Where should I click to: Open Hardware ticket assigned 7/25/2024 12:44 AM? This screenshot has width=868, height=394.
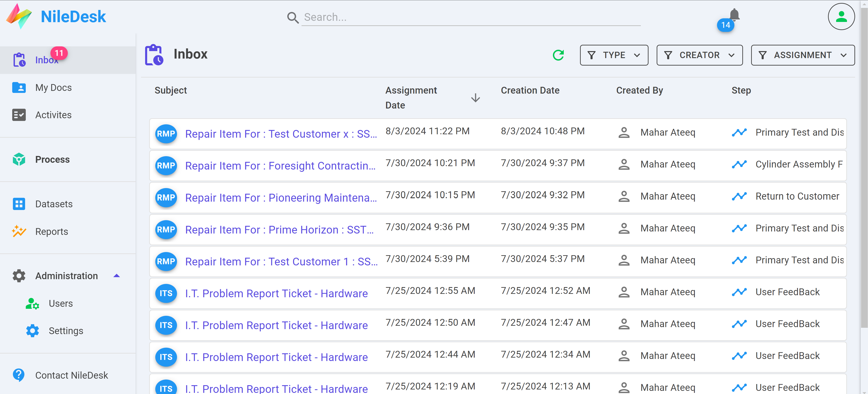[276, 357]
